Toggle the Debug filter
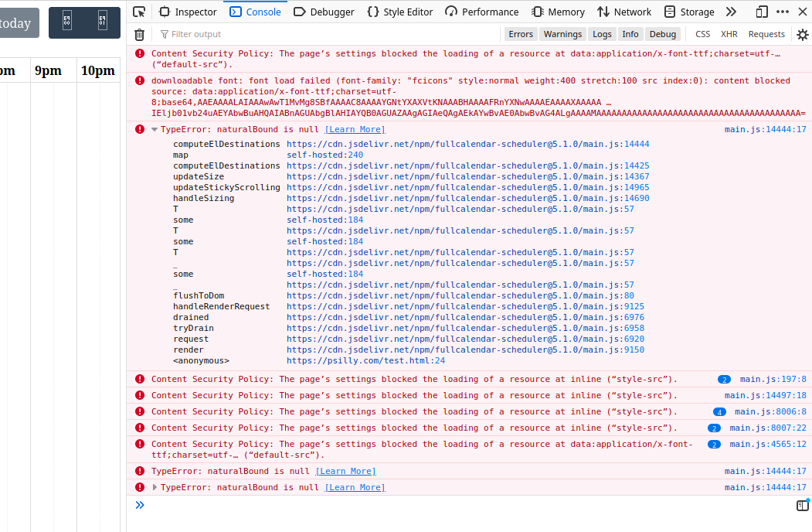The height and width of the screenshot is (532, 812). coord(663,34)
